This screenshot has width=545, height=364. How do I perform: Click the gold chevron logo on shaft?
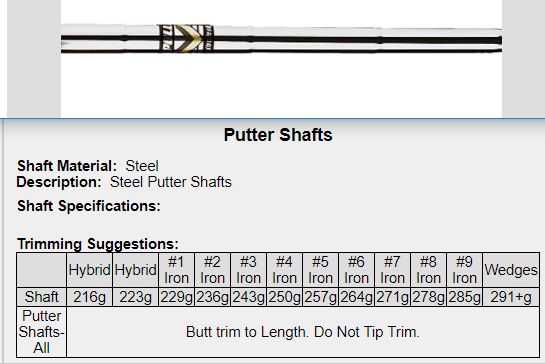point(188,38)
